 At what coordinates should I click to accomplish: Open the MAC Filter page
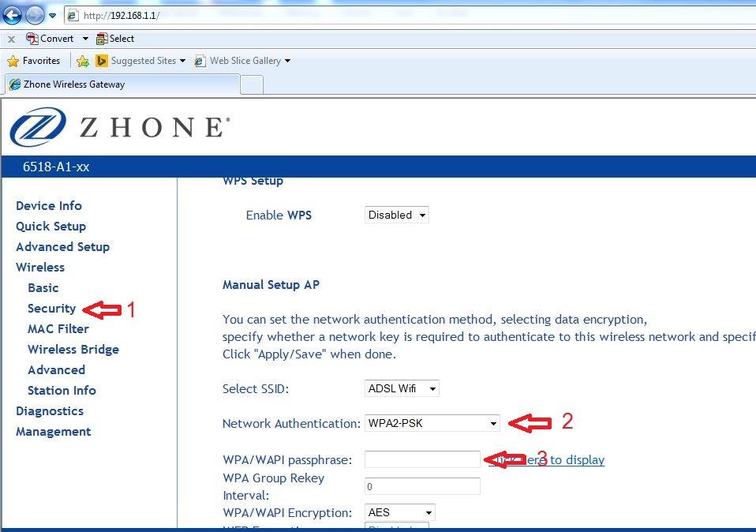click(58, 329)
